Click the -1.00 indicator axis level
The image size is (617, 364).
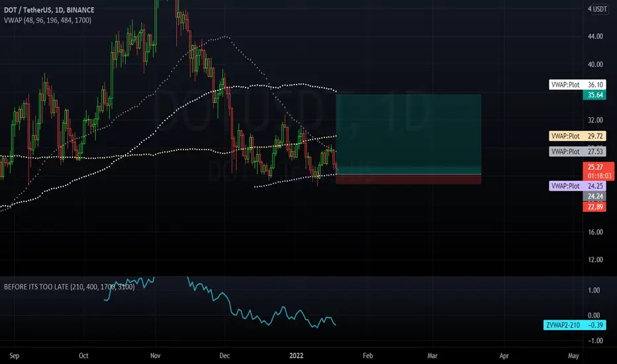tap(595, 340)
